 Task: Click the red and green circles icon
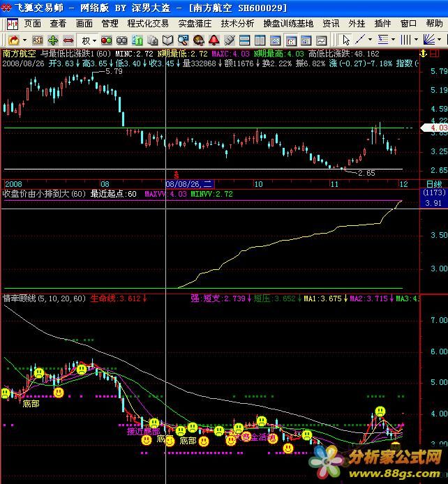[x=107, y=40]
